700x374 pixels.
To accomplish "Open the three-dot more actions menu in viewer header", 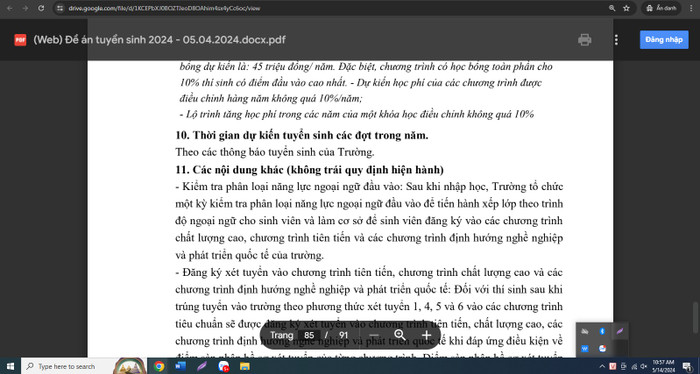I will (x=616, y=40).
